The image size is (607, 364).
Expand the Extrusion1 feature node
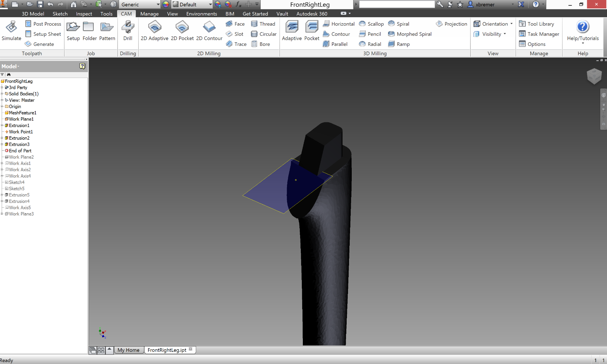(x=2, y=125)
